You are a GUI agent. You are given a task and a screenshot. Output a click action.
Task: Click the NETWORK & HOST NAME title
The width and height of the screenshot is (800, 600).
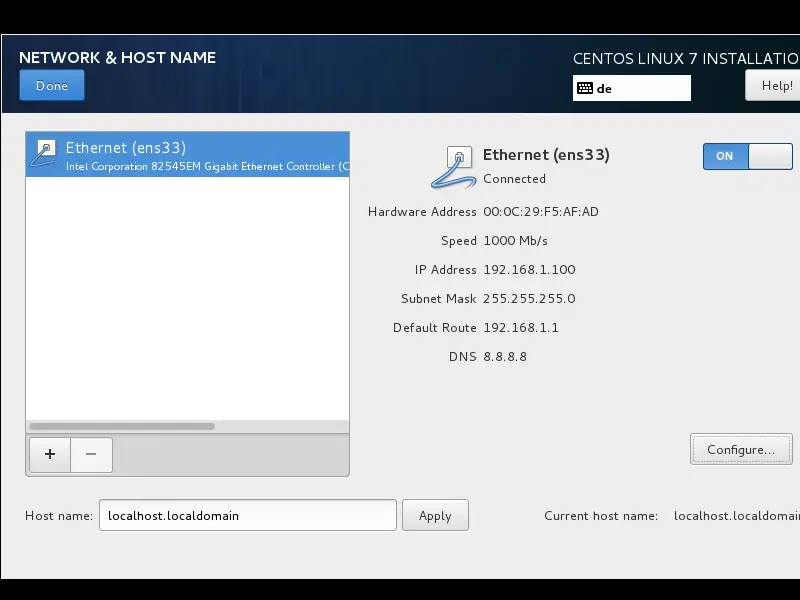(x=117, y=58)
